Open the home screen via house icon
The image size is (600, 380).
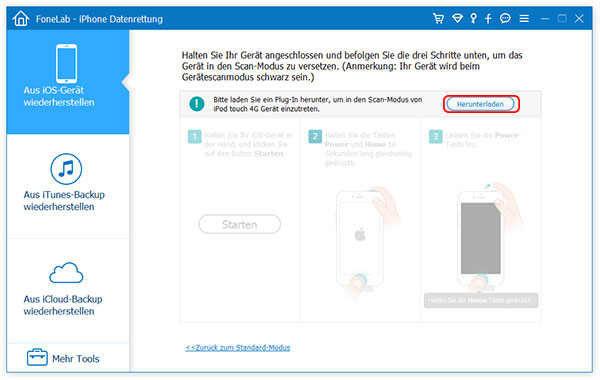coord(21,18)
